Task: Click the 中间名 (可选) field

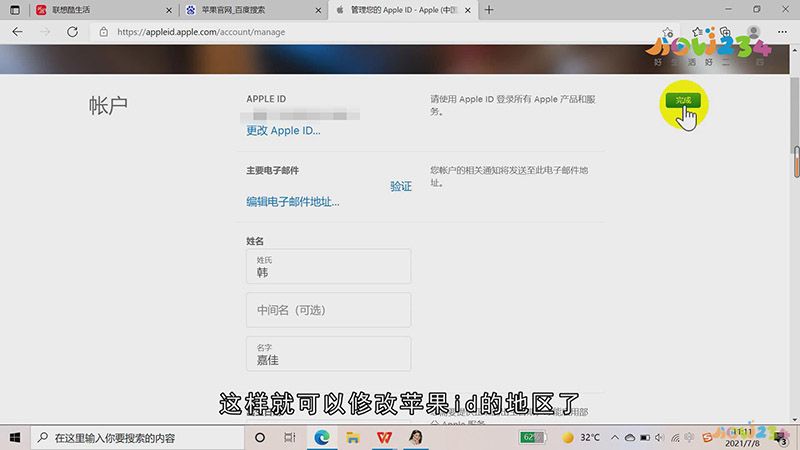Action: coord(329,310)
